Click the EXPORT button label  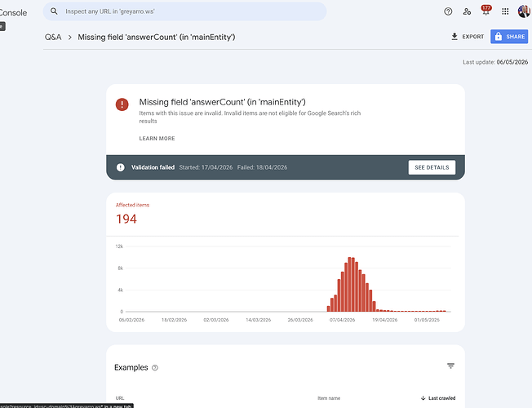(473, 37)
